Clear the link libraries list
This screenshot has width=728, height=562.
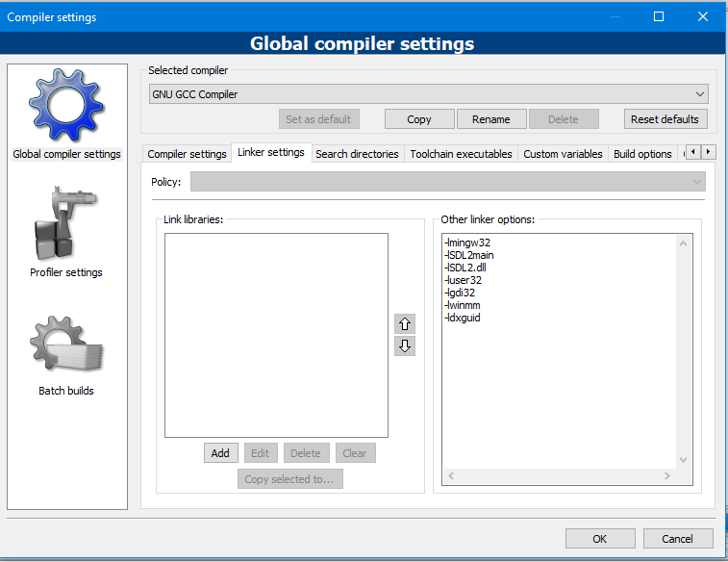pyautogui.click(x=355, y=453)
